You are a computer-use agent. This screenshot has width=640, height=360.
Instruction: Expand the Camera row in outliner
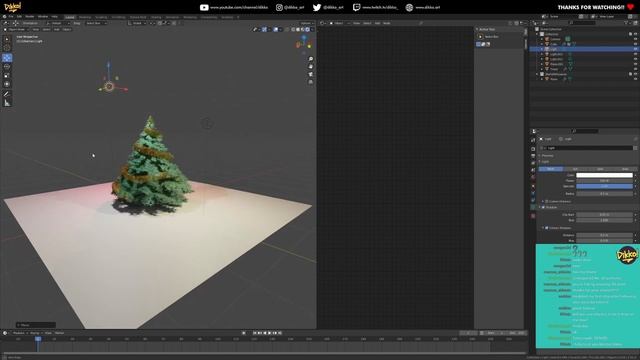click(x=542, y=39)
